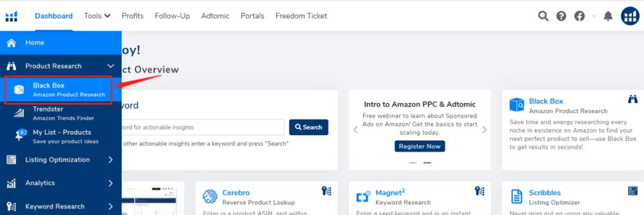Click the Cerebro brain icon
The width and height of the screenshot is (644, 215).
point(210,197)
